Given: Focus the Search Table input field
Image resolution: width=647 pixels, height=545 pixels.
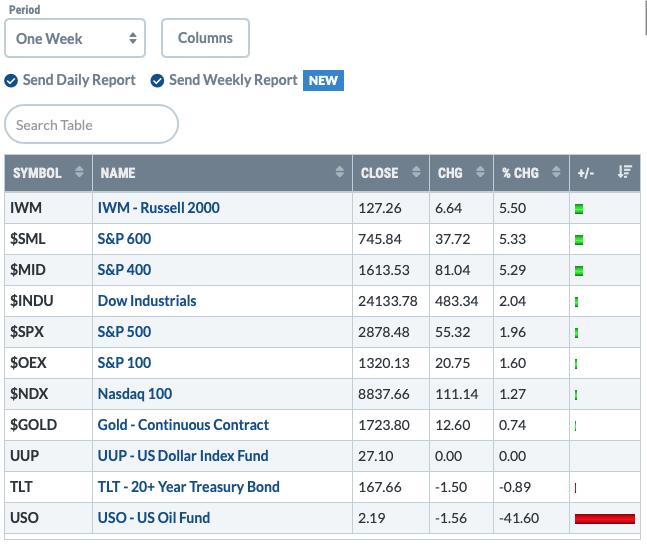Looking at the screenshot, I should pyautogui.click(x=91, y=124).
